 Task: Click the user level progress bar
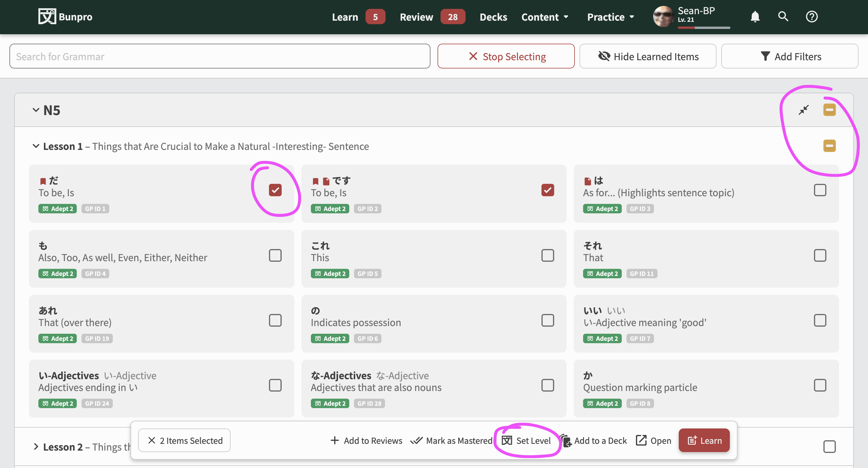[704, 28]
